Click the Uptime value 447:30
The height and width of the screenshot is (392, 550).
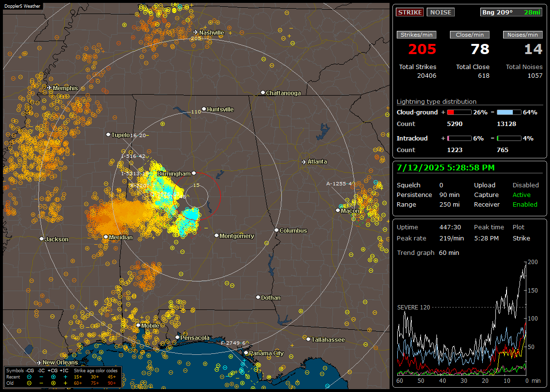(x=450, y=227)
